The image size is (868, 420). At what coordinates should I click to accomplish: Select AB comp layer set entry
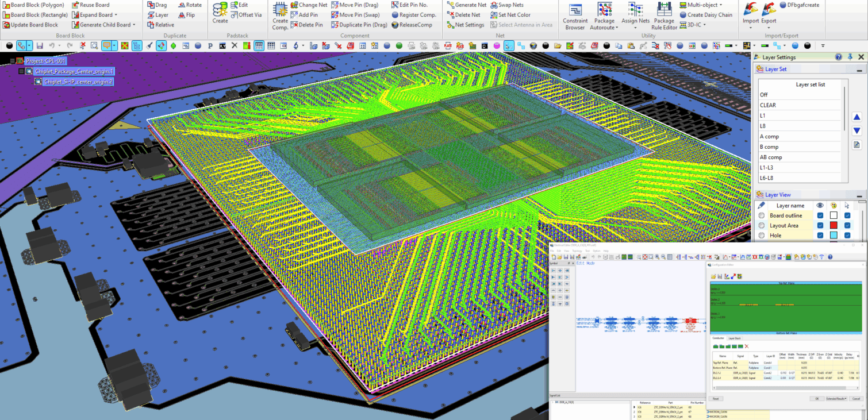(771, 157)
